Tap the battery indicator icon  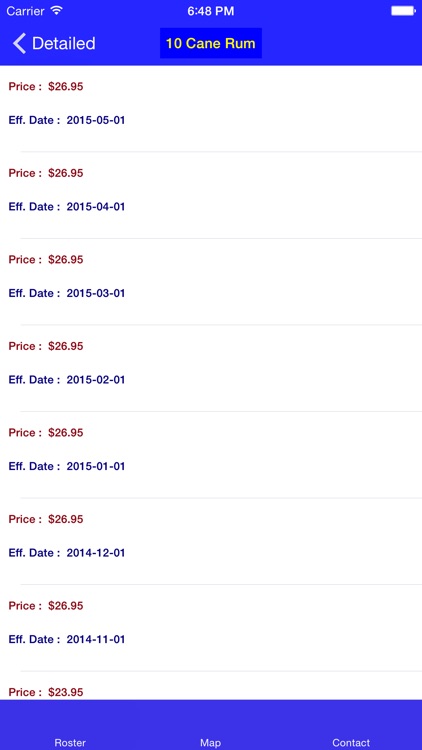coord(403,11)
